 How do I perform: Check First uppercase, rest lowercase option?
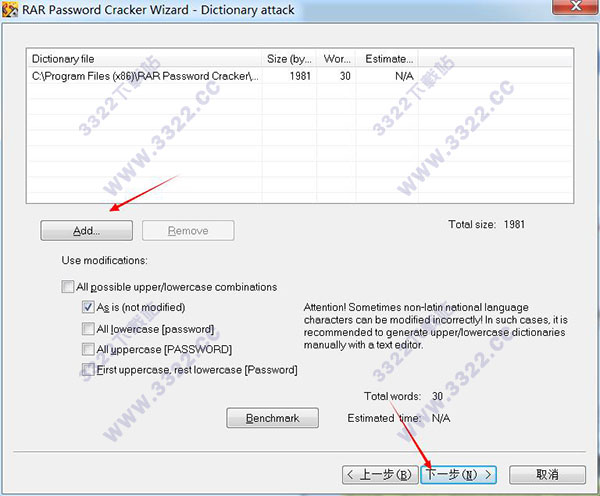click(x=88, y=370)
